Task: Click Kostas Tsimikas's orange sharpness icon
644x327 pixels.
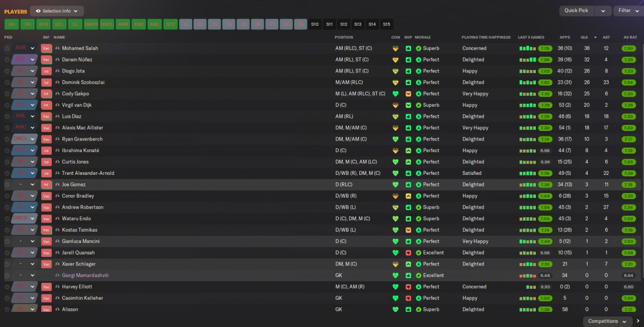Action: (x=409, y=230)
